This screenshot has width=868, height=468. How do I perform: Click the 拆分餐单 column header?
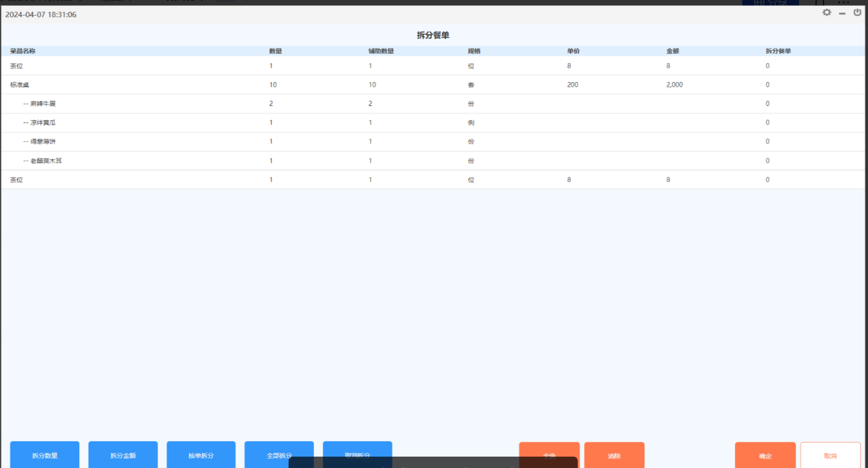click(x=778, y=51)
